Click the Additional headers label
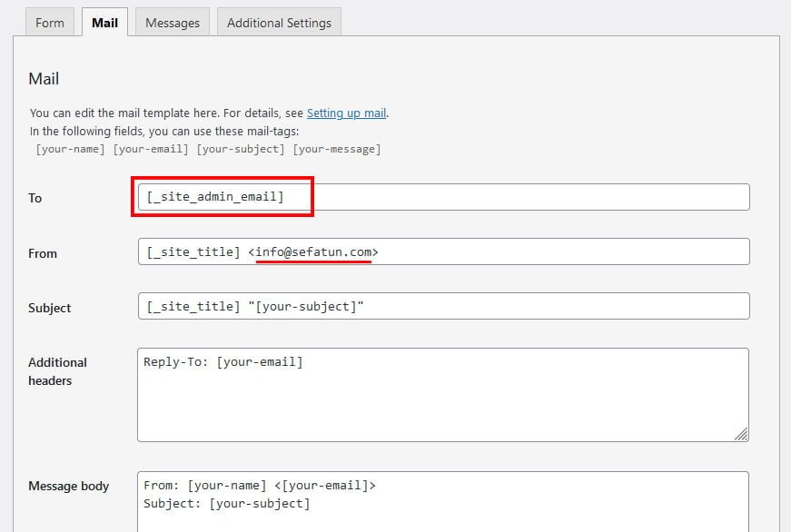This screenshot has height=532, width=791. click(x=57, y=371)
